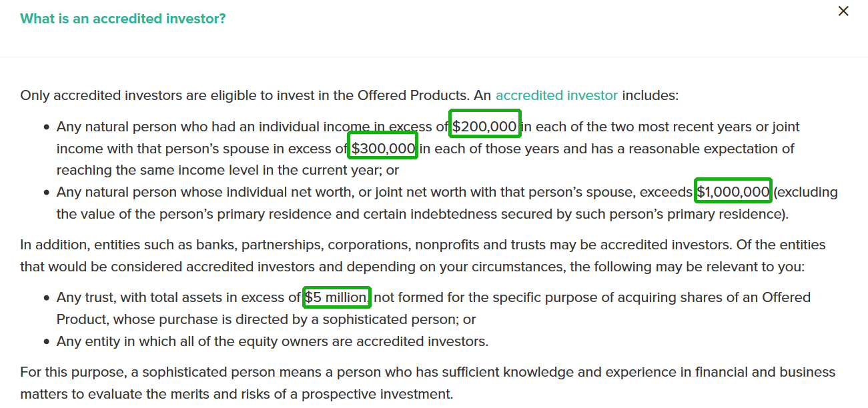Click the 'reaching the same income level' line
Screen dimensions: 868x408
pyautogui.click(x=228, y=170)
